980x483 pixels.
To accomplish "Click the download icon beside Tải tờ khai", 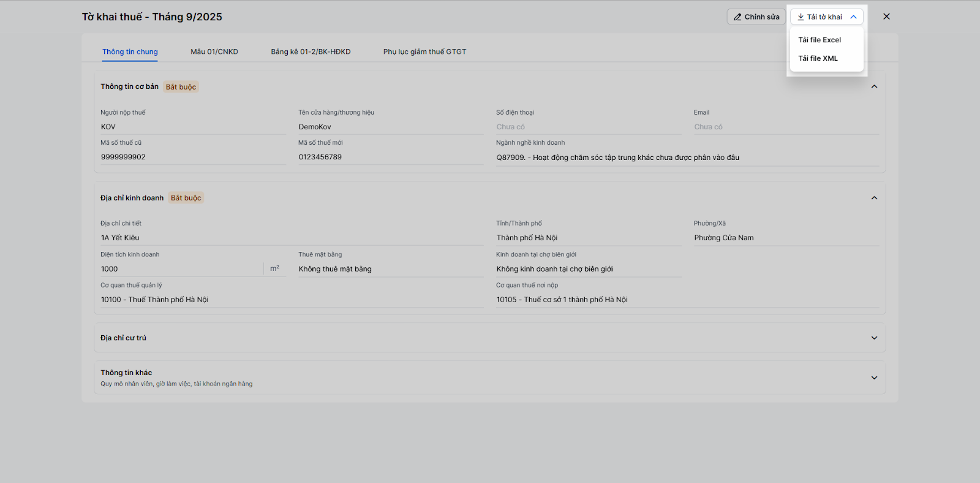I will 801,17.
